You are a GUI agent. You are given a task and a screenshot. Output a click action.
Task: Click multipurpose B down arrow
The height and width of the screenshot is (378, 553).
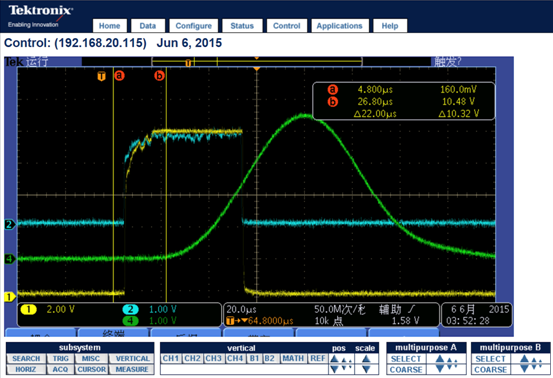tap(524, 369)
